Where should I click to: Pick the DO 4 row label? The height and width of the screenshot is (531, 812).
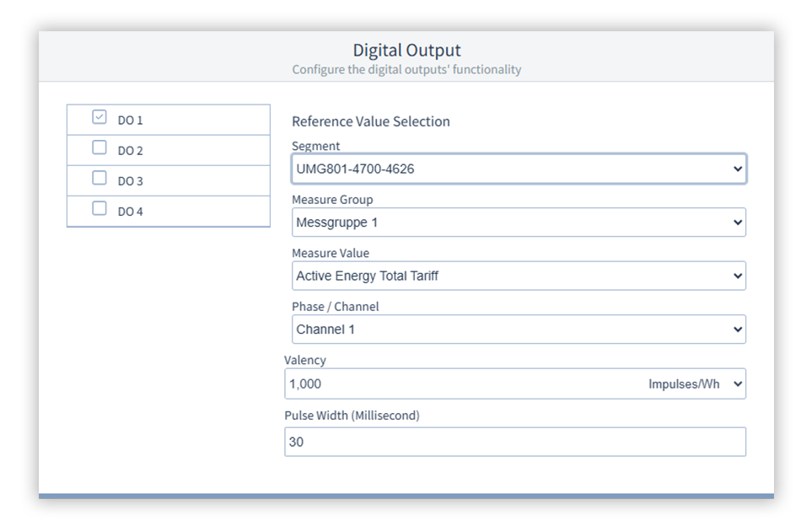tap(131, 212)
